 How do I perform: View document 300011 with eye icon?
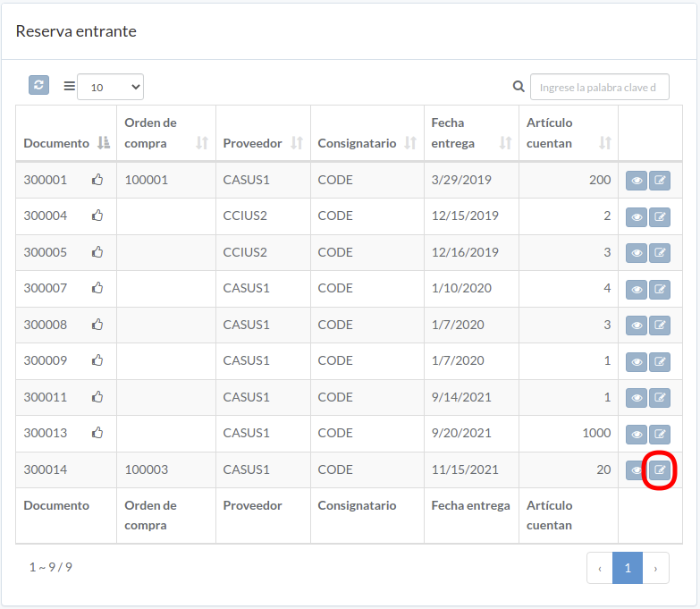[x=637, y=398]
